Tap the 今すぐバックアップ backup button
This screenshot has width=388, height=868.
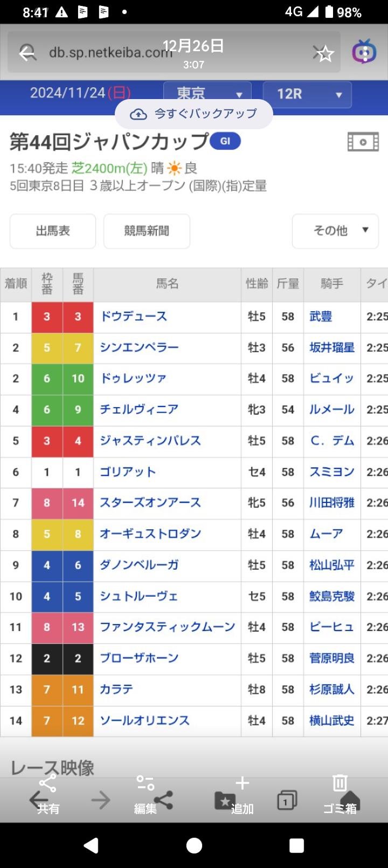point(194,114)
